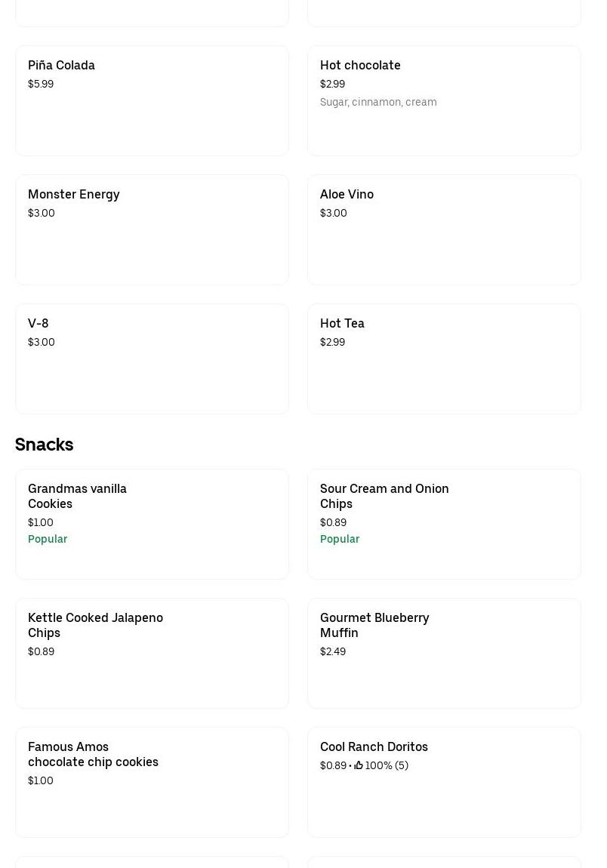
Task: Click the thumbs-up icon on Cool Ranch Doritos
Action: pyautogui.click(x=359, y=765)
